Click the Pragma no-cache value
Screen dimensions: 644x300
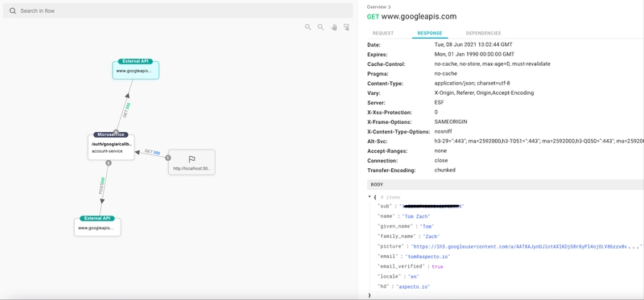tap(446, 73)
